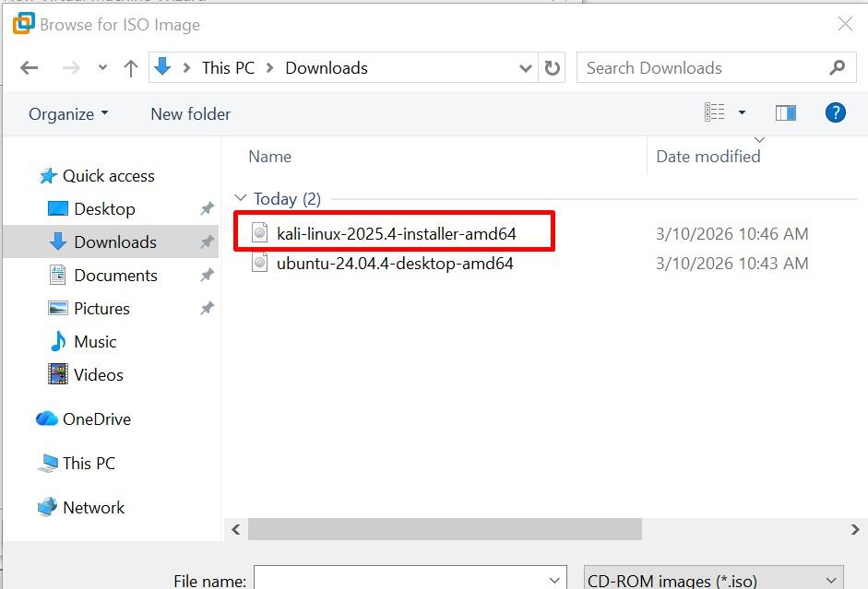Collapse the Today group
The height and width of the screenshot is (589, 868).
[242, 199]
